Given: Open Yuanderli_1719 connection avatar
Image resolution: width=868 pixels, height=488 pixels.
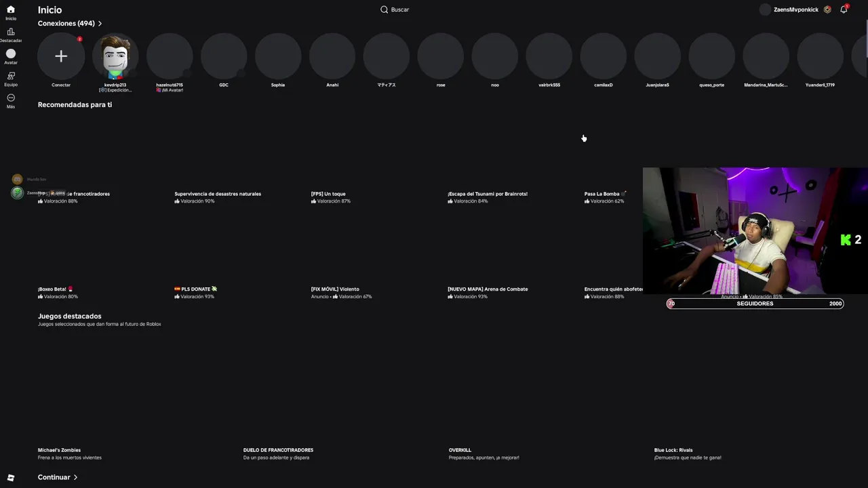Looking at the screenshot, I should point(821,56).
